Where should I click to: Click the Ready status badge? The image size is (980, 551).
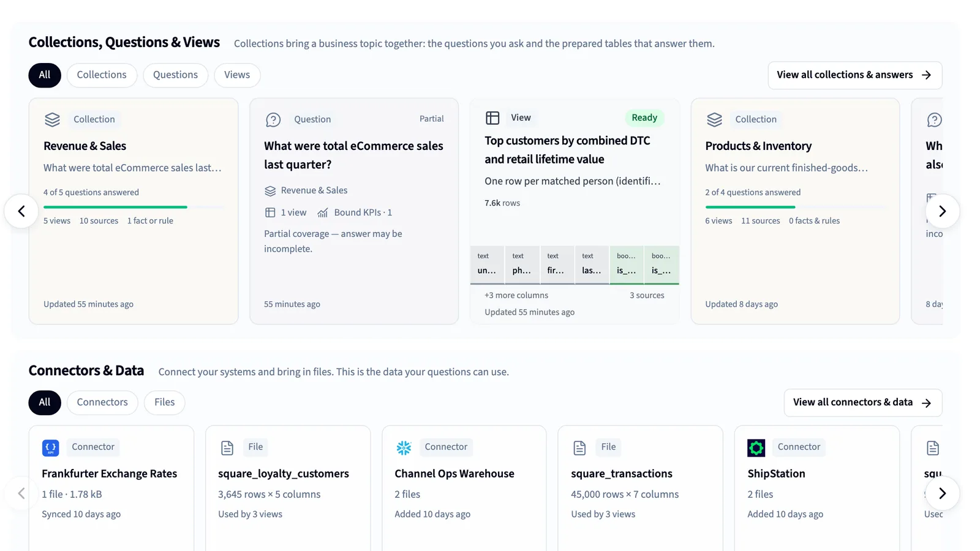coord(644,118)
